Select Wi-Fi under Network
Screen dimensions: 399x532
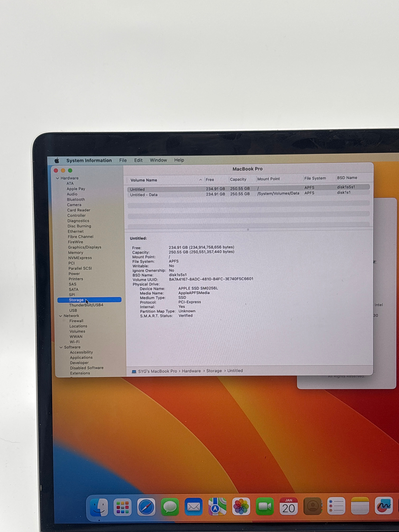point(75,342)
